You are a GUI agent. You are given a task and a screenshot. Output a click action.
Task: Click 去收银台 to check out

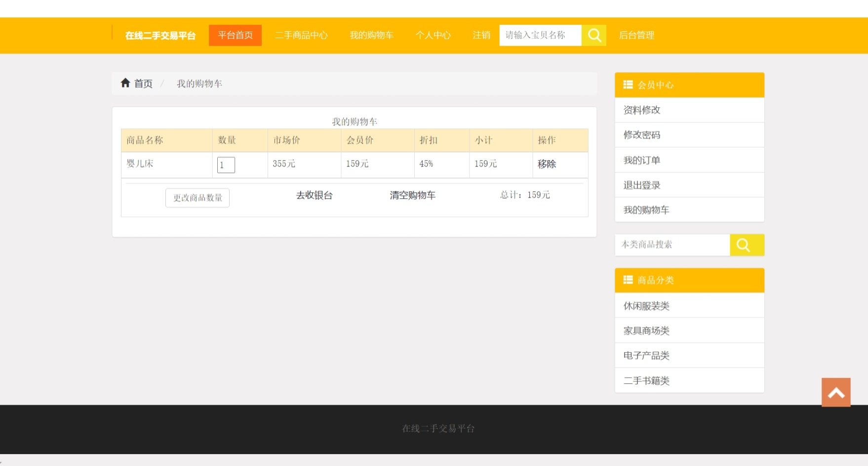pyautogui.click(x=314, y=195)
